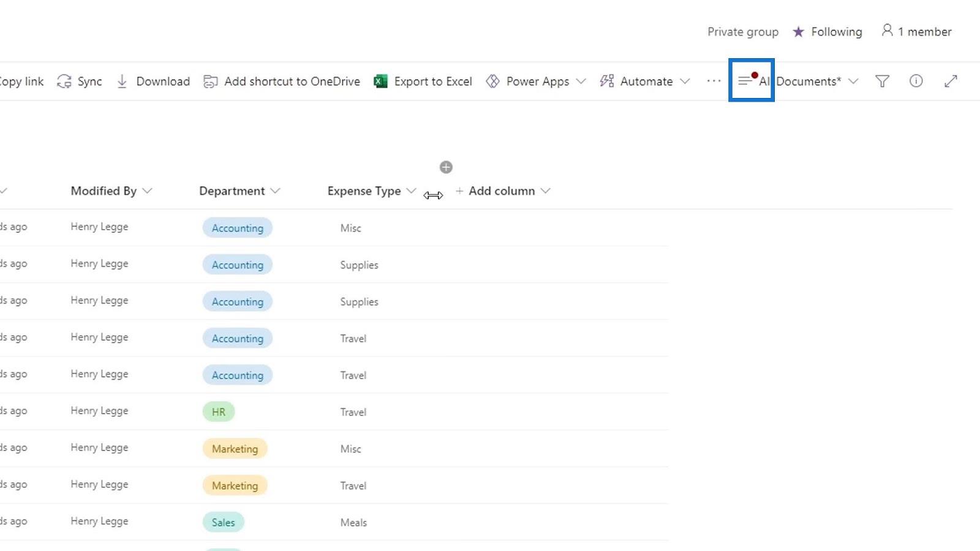Open the more options ellipsis menu
The image size is (980, 551).
point(714,81)
